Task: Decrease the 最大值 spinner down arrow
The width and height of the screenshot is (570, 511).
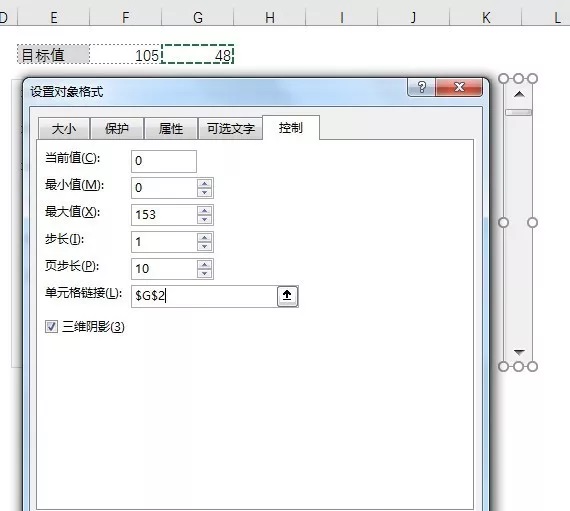Action: [x=205, y=219]
